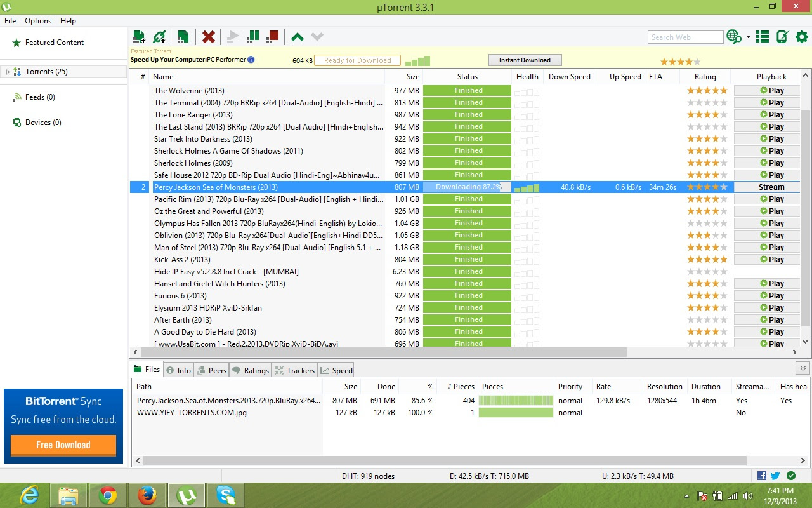Select the Files tab
The width and height of the screenshot is (812, 508).
[x=147, y=370]
